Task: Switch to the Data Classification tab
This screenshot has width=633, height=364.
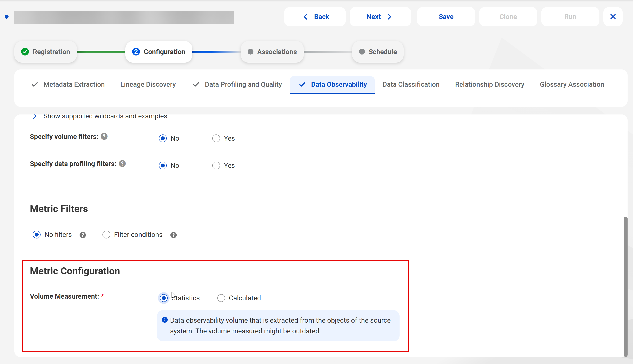Action: [411, 85]
